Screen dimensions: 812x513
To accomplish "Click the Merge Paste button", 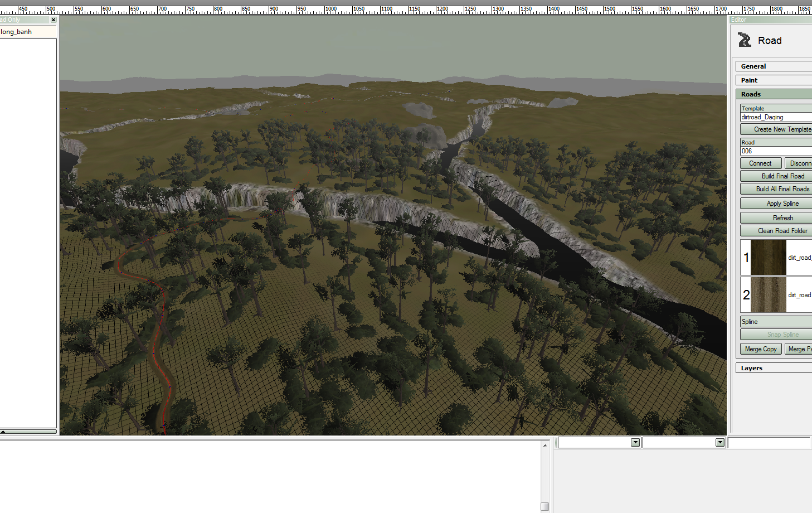I will 799,349.
